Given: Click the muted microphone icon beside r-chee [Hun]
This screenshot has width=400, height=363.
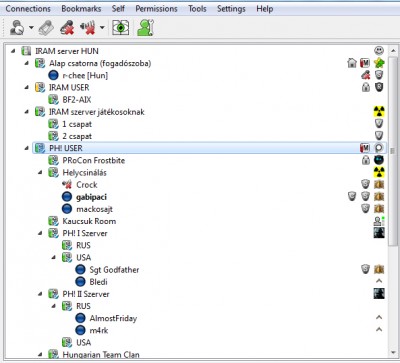Looking at the screenshot, I should click(366, 75).
